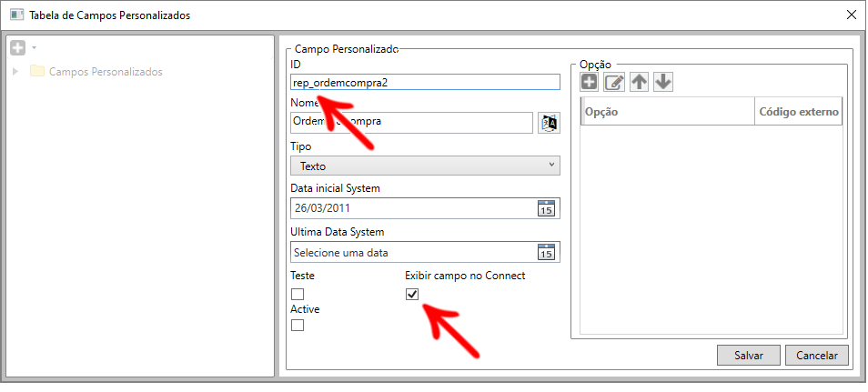Open the translate icon beside the Nome field

550,123
